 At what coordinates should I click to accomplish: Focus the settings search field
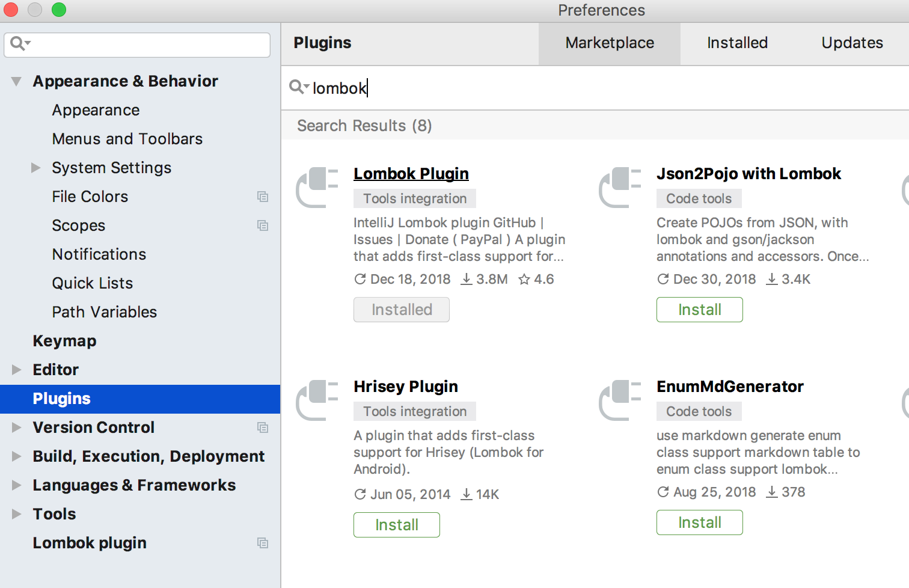pyautogui.click(x=137, y=44)
